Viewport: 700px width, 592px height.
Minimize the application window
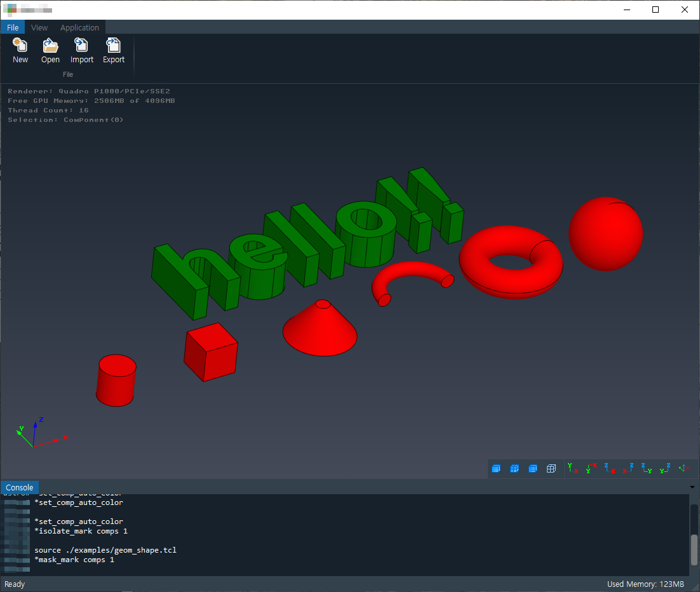627,10
